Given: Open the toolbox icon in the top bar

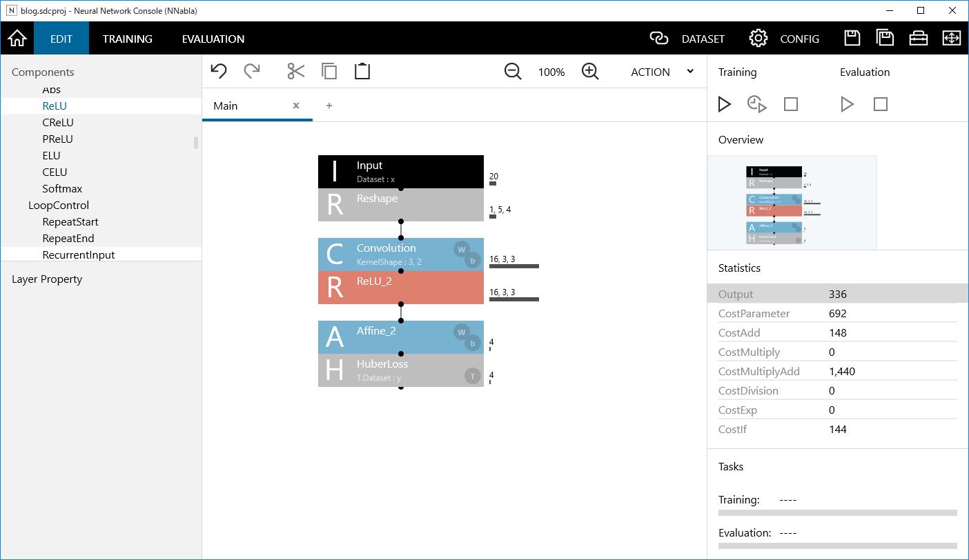Looking at the screenshot, I should click(x=918, y=39).
